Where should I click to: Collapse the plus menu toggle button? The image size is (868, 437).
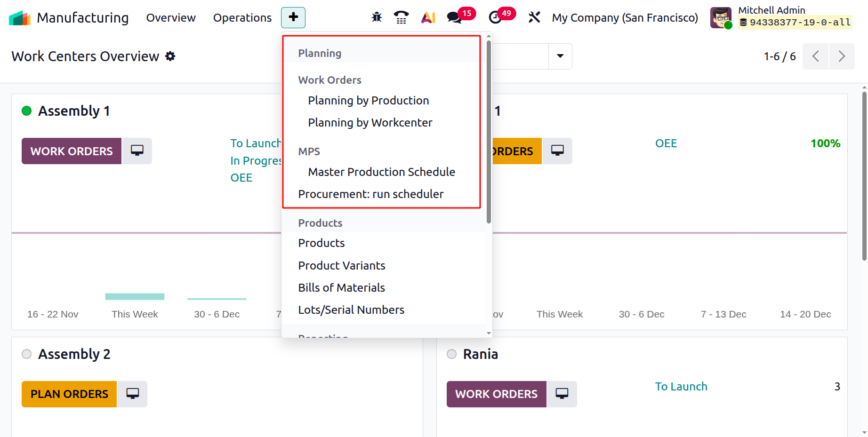click(293, 18)
